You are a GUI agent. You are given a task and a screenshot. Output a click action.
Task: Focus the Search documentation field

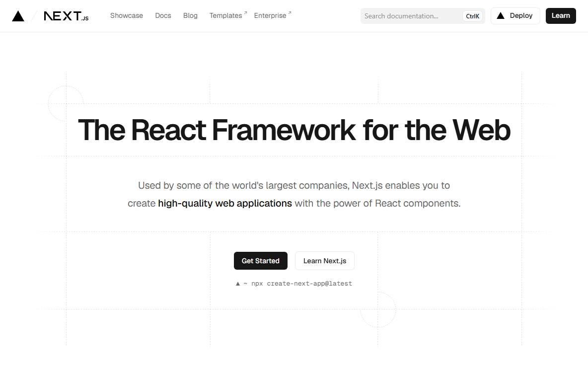[x=423, y=16]
